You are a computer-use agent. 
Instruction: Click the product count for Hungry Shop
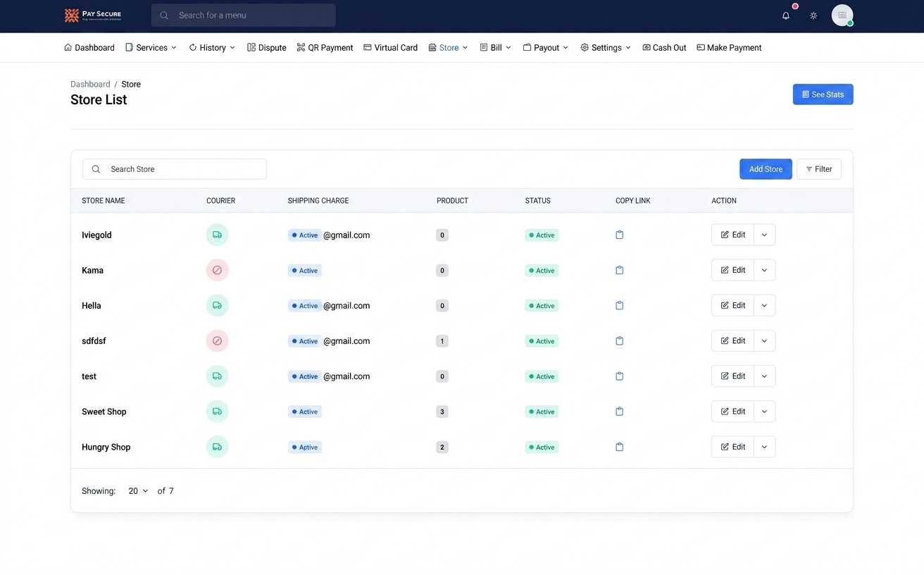442,447
